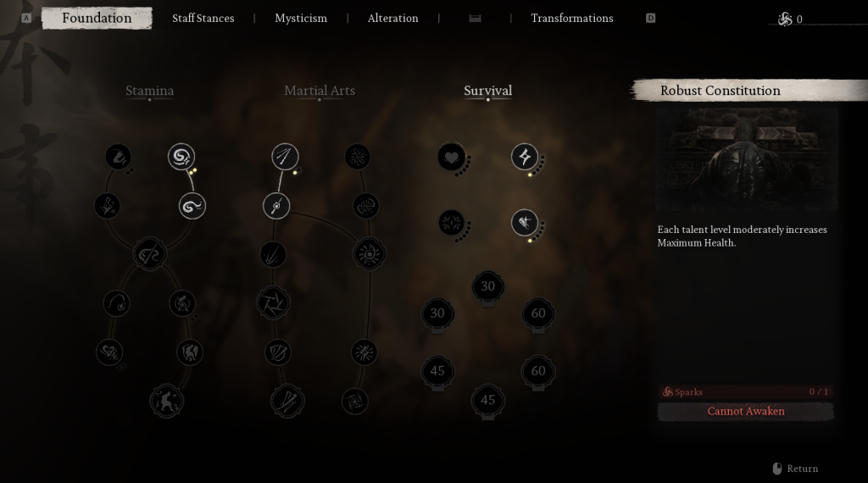868x483 pixels.
Task: Open the Mysticism tab
Action: [301, 19]
